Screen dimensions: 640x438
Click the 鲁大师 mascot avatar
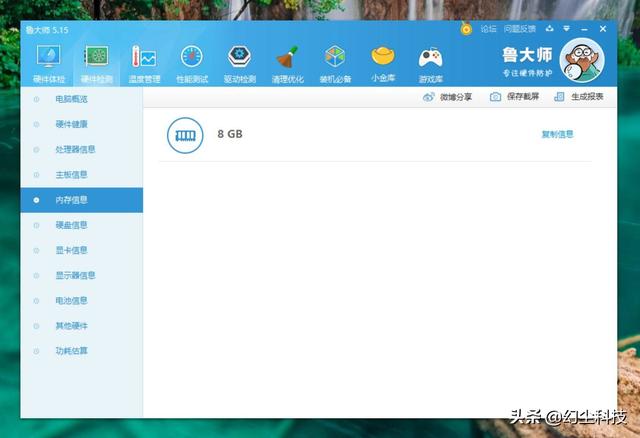point(582,60)
